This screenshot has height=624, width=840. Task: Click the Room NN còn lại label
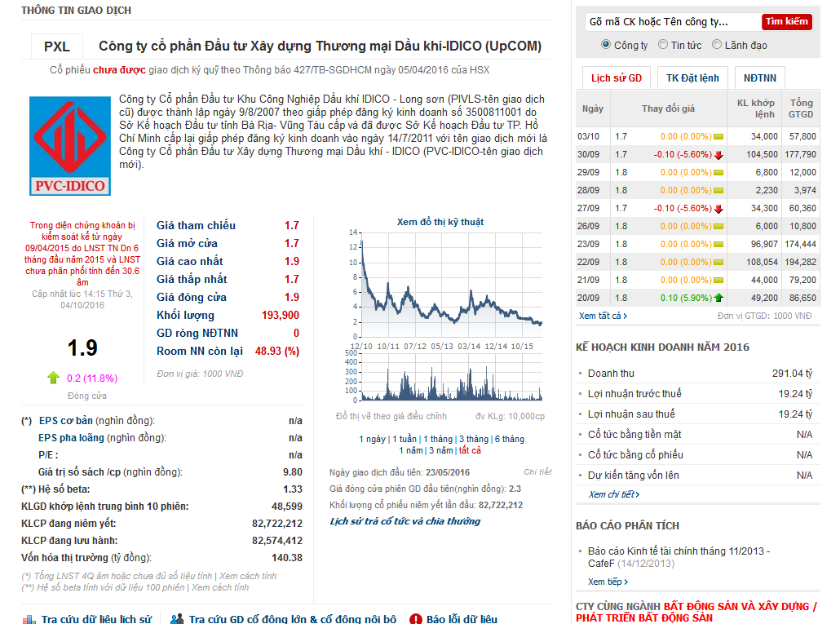tap(200, 352)
